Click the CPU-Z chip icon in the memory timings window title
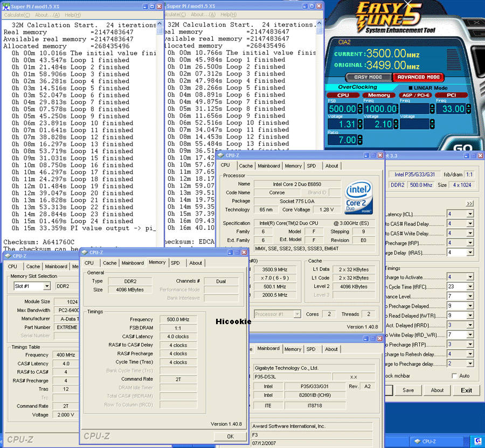 coord(85,253)
